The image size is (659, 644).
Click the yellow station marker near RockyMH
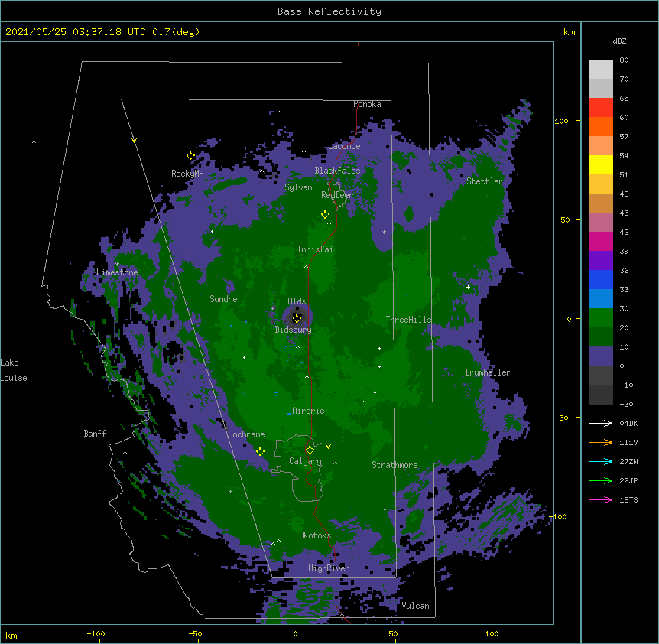tap(190, 156)
